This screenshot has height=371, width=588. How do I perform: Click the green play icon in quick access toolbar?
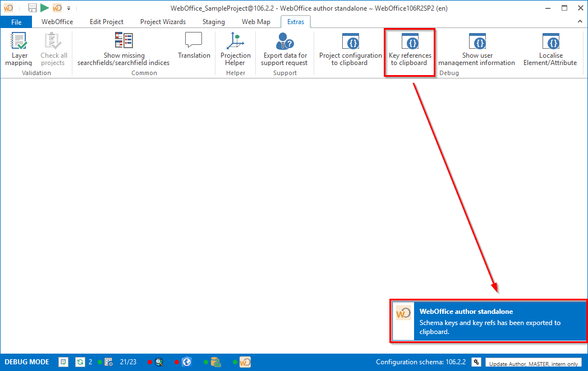click(x=45, y=8)
